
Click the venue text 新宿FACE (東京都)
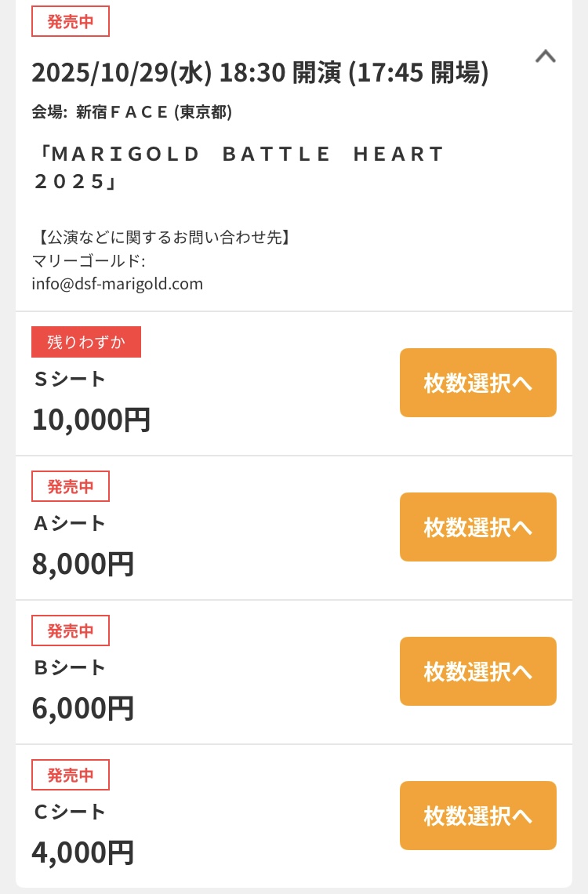coord(154,112)
